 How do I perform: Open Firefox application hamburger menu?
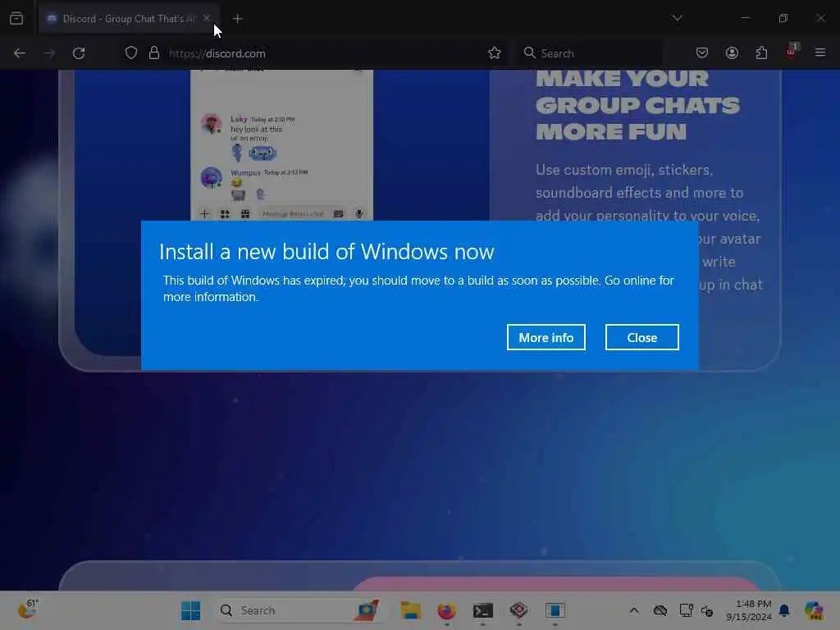pos(820,52)
